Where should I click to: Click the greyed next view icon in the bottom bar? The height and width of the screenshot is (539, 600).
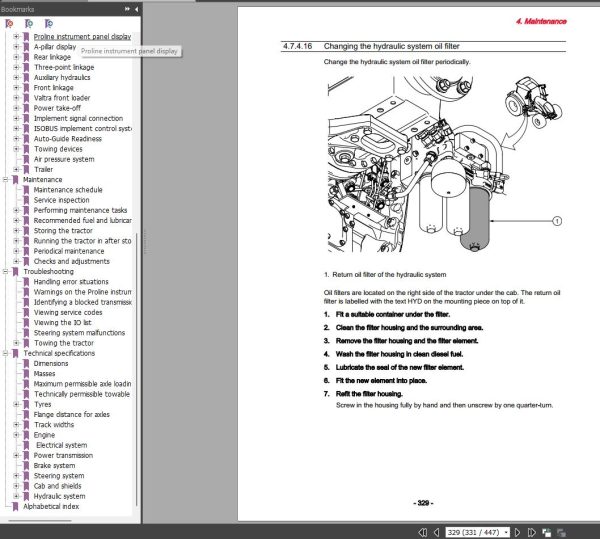point(561,532)
